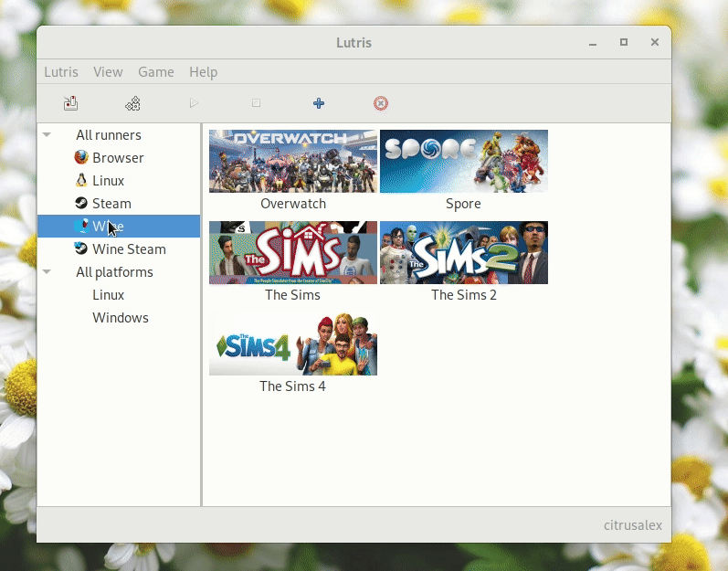
Task: Collapse the All runners tree
Action: [x=47, y=135]
